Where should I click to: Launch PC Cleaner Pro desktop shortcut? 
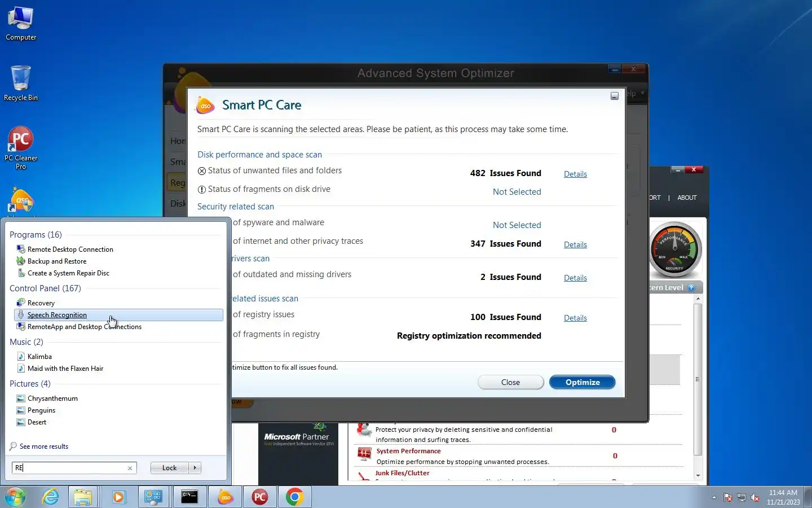coord(21,148)
